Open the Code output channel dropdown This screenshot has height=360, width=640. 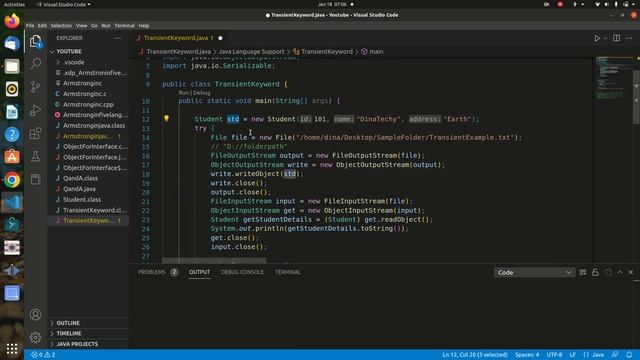click(x=534, y=272)
